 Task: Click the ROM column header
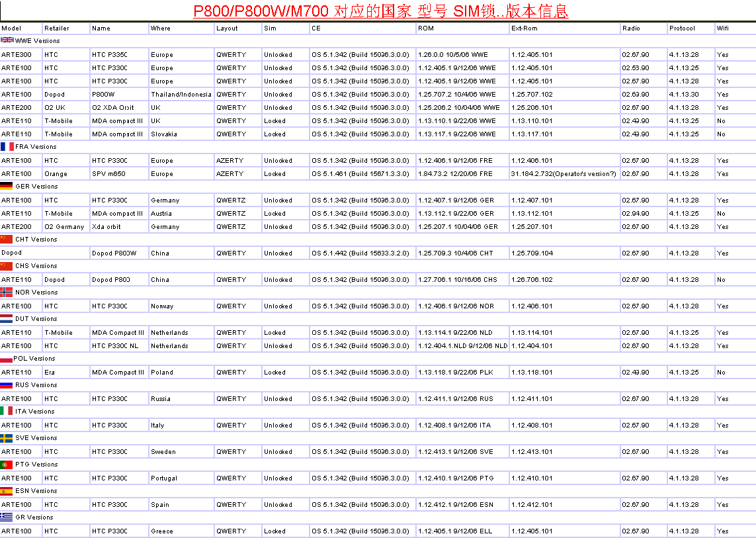pos(426,28)
